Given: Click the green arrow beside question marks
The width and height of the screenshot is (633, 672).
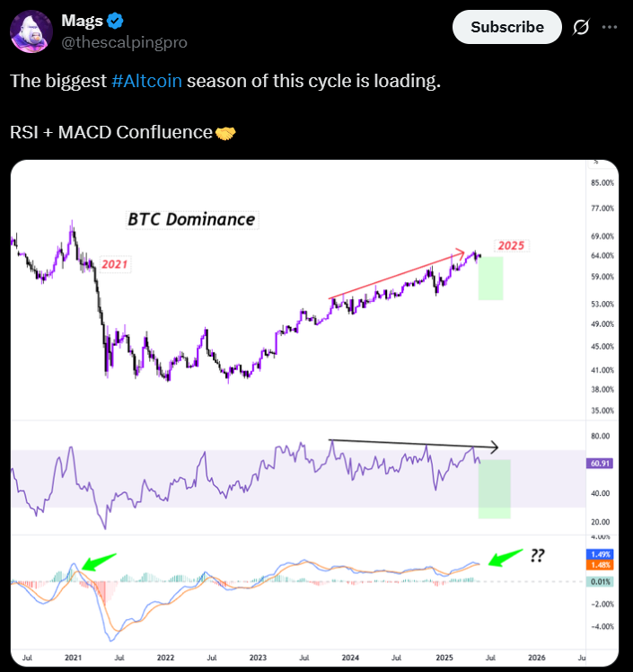Looking at the screenshot, I should tap(506, 558).
